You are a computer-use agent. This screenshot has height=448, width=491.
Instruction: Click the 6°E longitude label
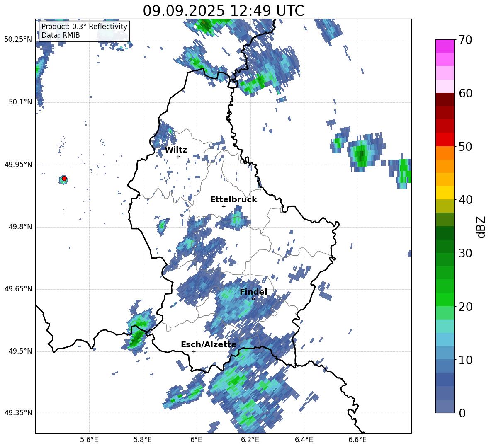pyautogui.click(x=196, y=440)
